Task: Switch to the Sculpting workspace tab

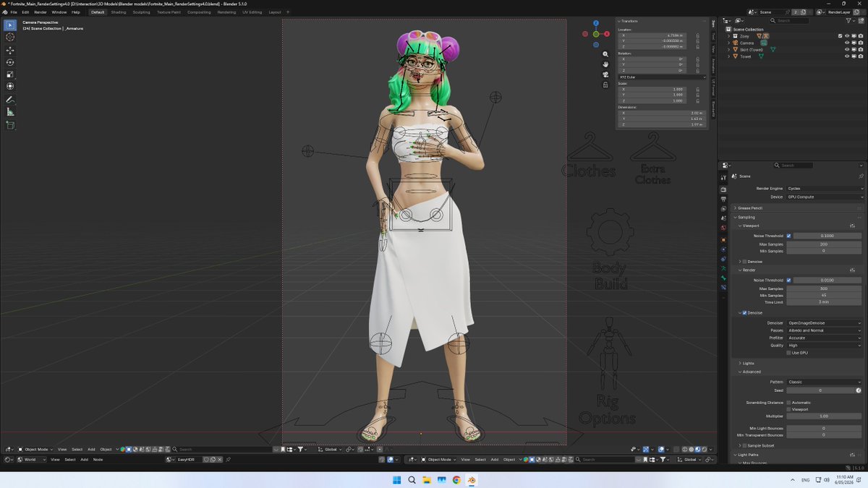Action: tap(141, 12)
